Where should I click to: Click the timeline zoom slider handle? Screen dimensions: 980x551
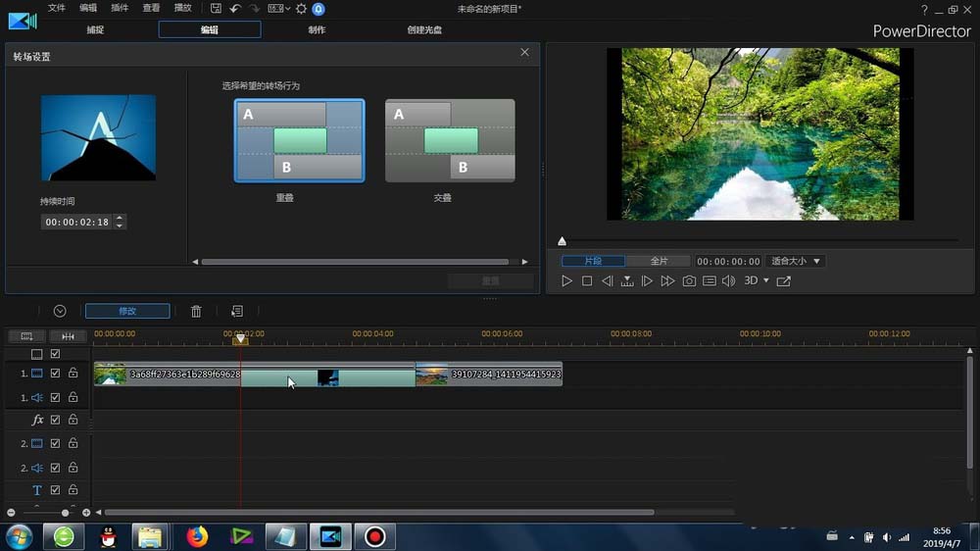click(x=65, y=513)
